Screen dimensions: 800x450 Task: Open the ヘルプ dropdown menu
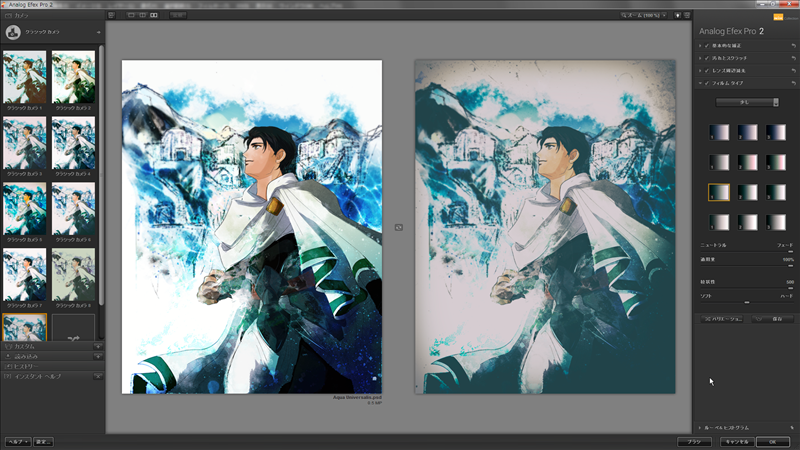point(18,442)
